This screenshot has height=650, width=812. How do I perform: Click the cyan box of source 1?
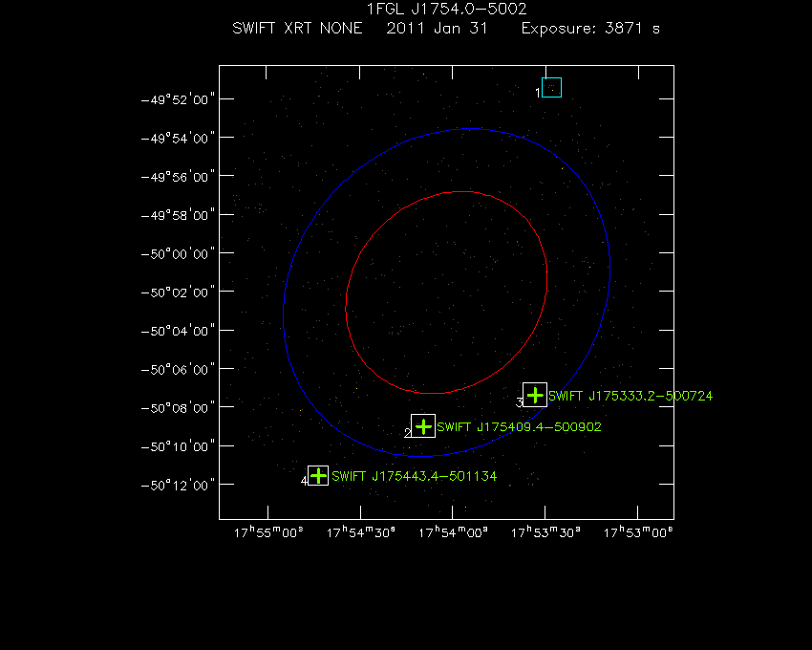(x=551, y=88)
